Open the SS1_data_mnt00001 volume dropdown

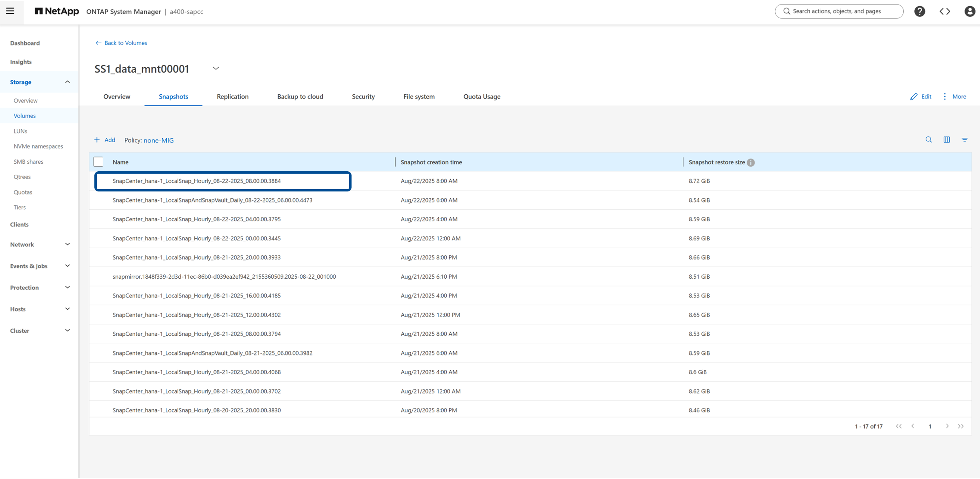click(x=216, y=68)
